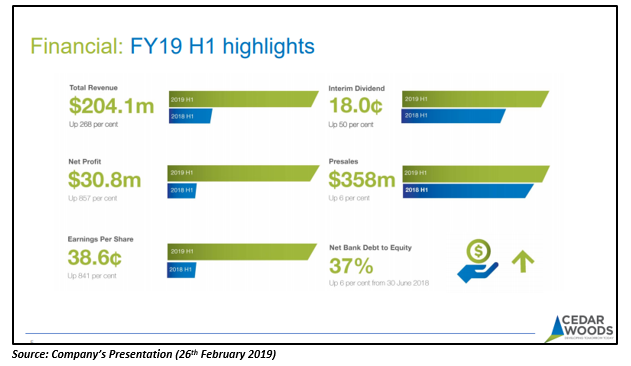
Task: Click the dollar coin in hand icon
Action: [478, 261]
